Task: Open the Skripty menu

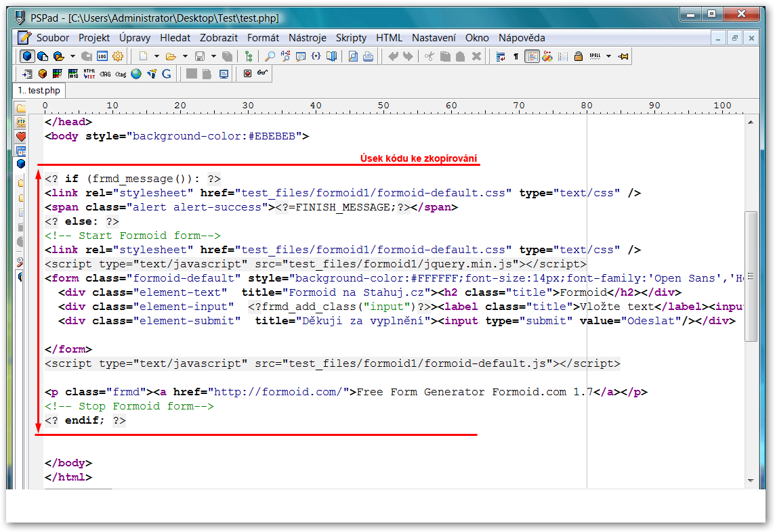Action: [351, 37]
